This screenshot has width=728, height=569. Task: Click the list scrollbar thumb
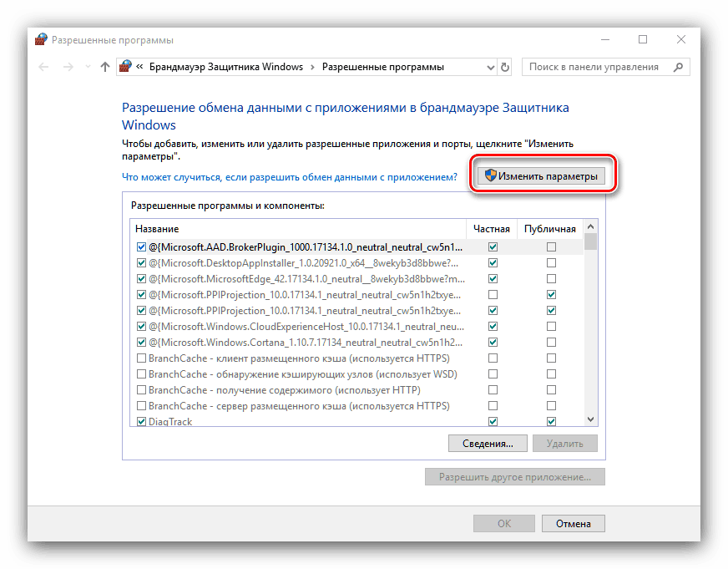[590, 241]
